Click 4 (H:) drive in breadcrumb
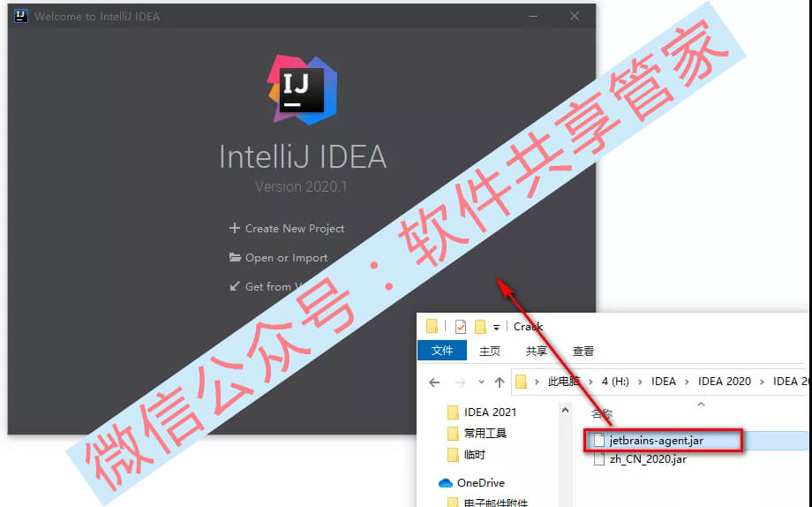Screen dimensions: 812x507 [615, 382]
